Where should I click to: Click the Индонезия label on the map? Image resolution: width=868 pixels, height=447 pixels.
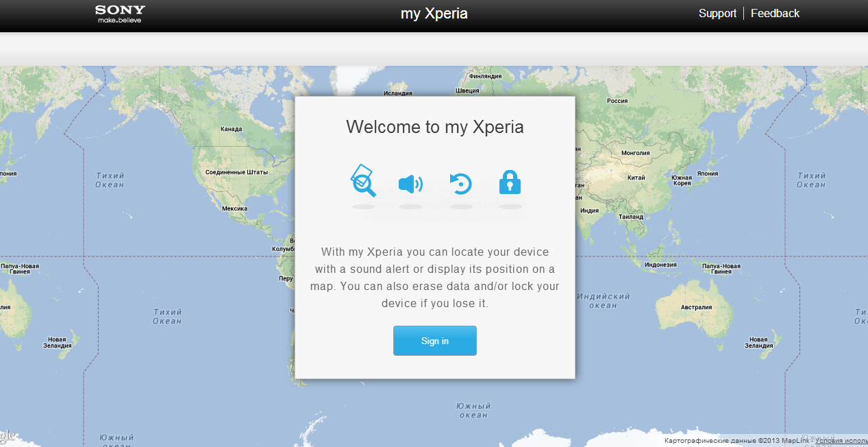pos(661,265)
